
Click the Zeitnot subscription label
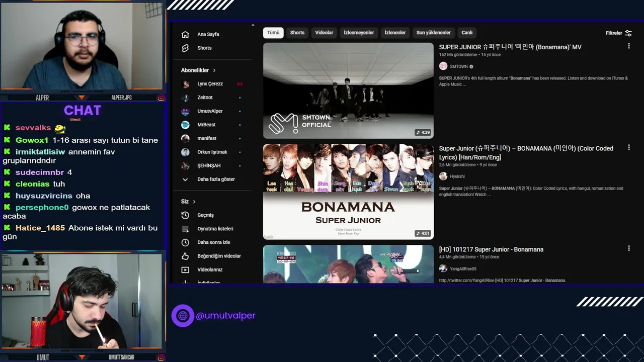tap(205, 98)
